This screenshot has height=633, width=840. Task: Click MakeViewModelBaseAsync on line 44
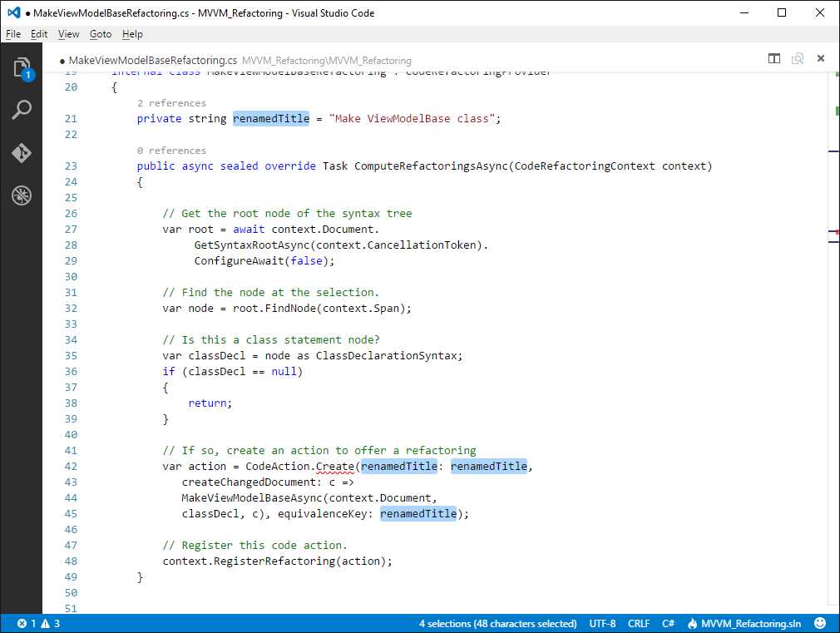tap(252, 498)
